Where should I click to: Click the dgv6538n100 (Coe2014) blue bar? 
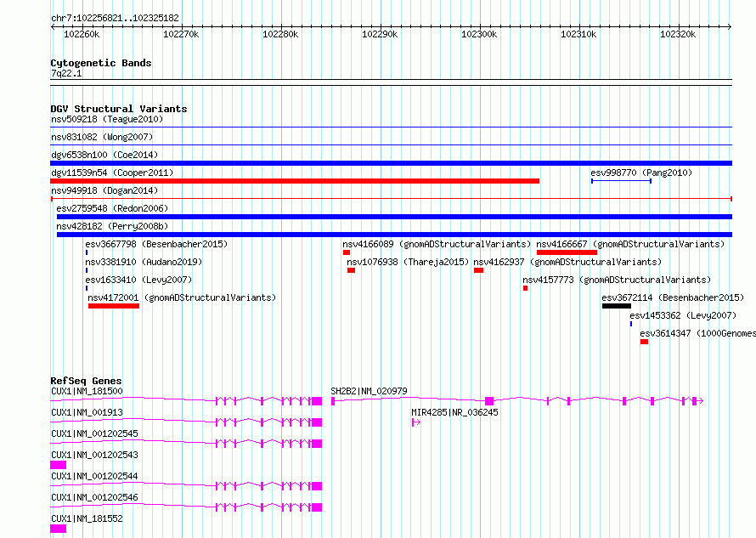click(391, 163)
